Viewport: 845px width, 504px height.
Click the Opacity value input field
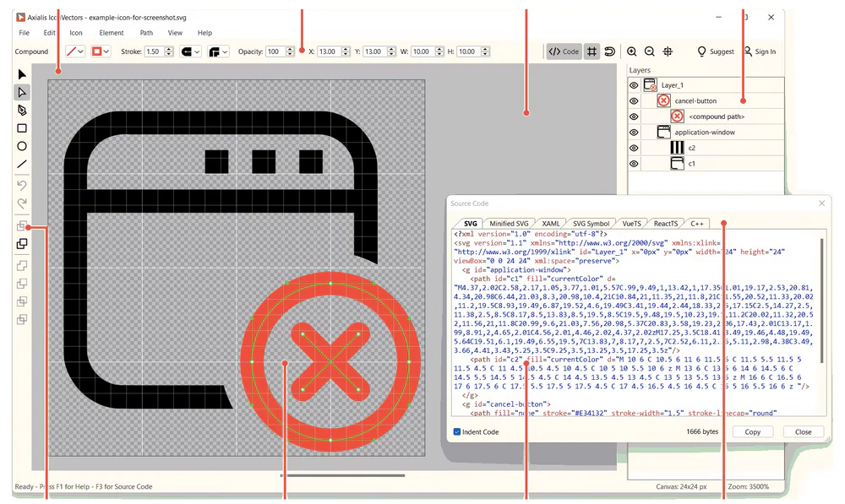pyautogui.click(x=274, y=51)
